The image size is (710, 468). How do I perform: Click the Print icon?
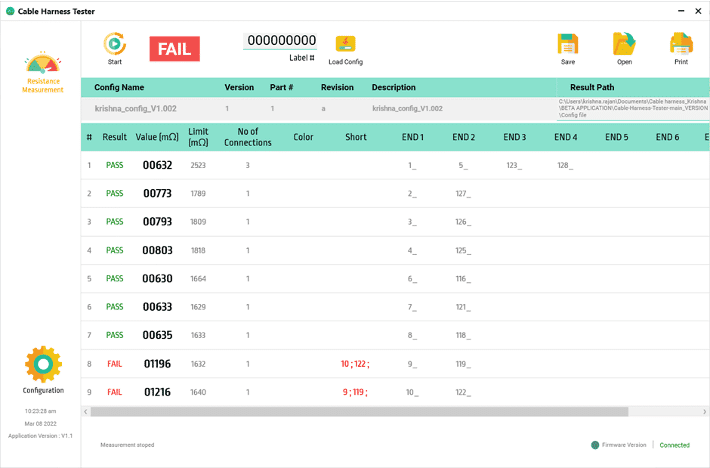coord(681,44)
